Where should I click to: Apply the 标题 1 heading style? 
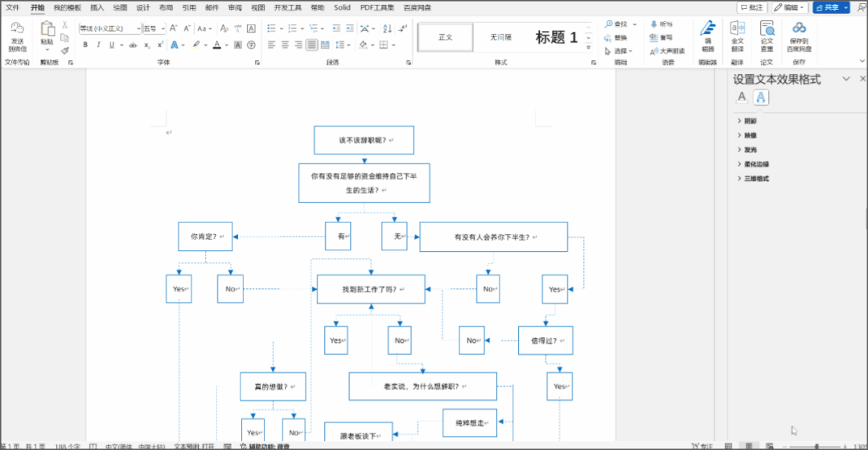click(556, 37)
